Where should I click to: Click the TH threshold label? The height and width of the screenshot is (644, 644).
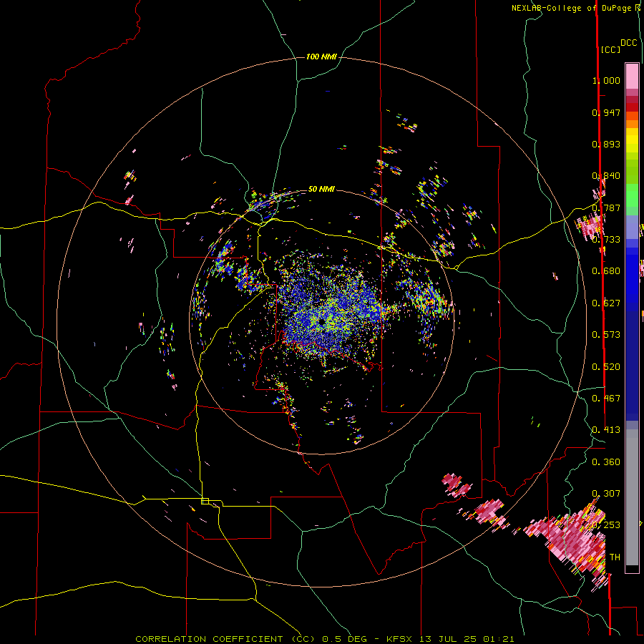pos(615,557)
